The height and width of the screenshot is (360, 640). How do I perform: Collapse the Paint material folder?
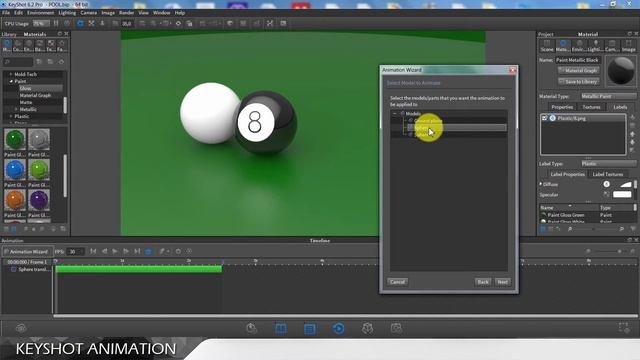tap(11, 81)
